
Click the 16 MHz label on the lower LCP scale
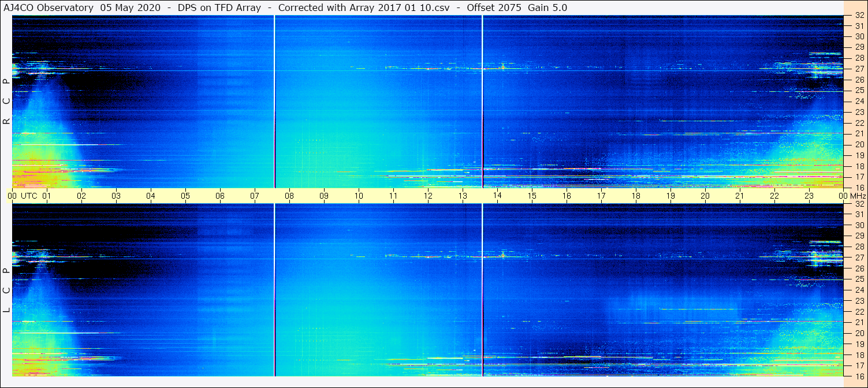click(859, 376)
